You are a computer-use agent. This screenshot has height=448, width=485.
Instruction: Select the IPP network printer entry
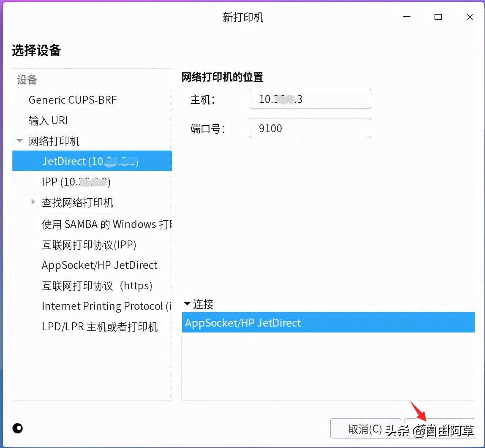76,182
